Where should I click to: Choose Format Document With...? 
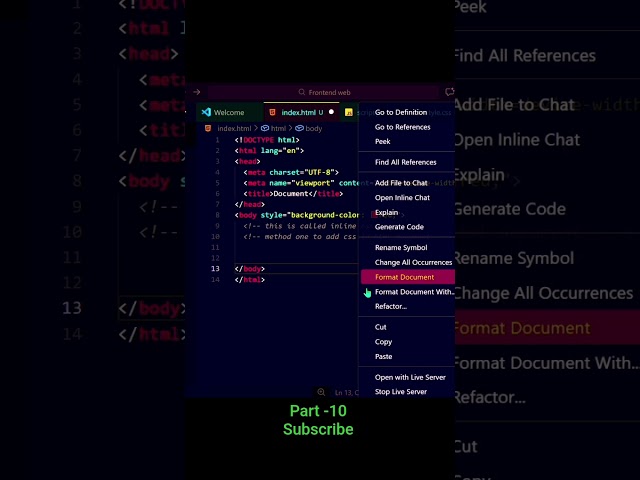pos(414,292)
